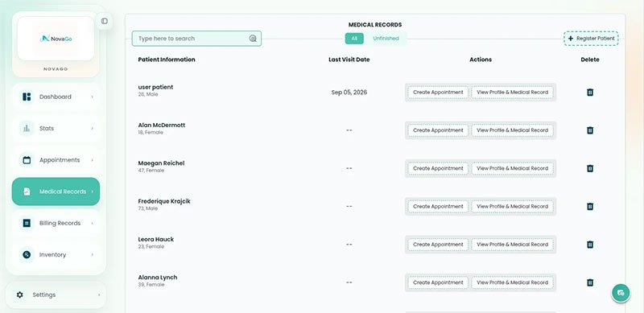The width and height of the screenshot is (644, 313).
Task: Delete user patient with trash icon
Action: 590,92
